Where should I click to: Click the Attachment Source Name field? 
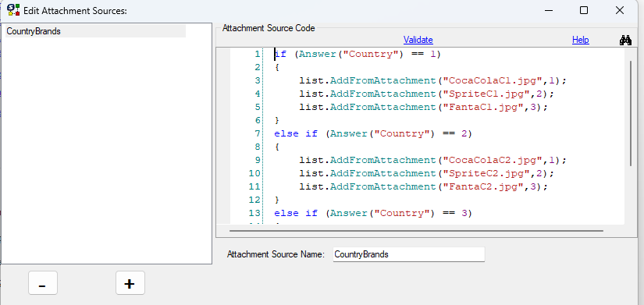coord(409,254)
